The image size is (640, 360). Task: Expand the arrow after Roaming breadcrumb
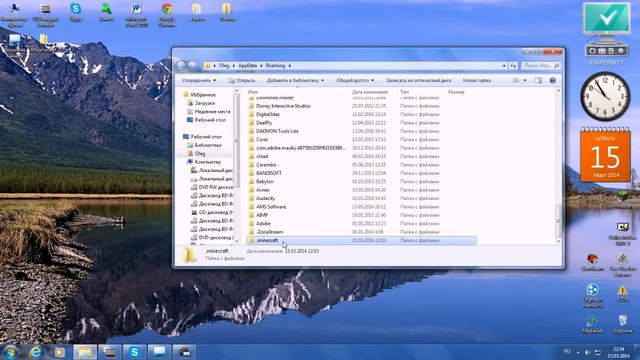point(290,65)
